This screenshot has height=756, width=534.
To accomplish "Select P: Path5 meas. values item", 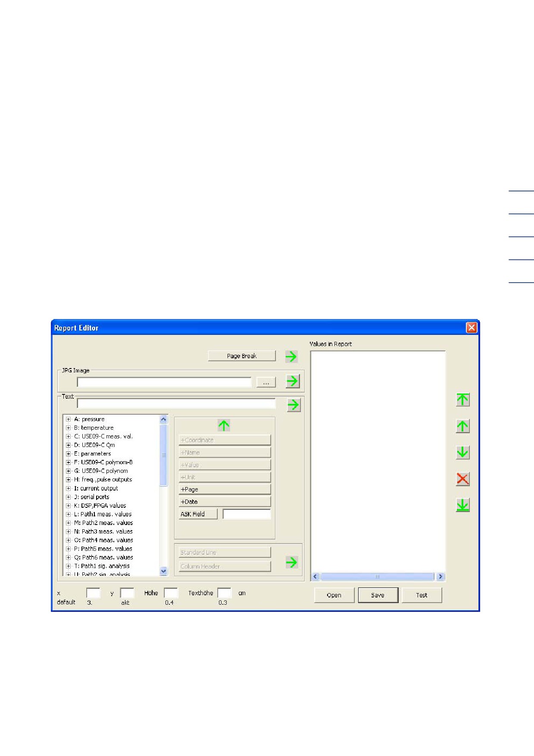I will click(x=103, y=549).
